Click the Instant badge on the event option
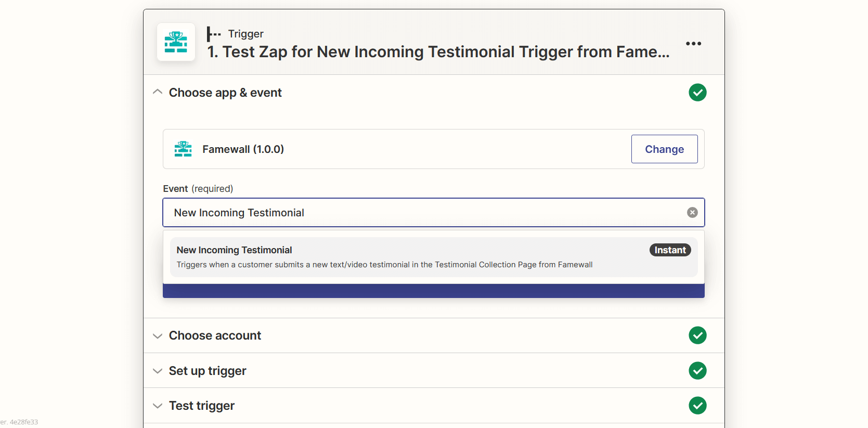The height and width of the screenshot is (428, 868). [670, 250]
